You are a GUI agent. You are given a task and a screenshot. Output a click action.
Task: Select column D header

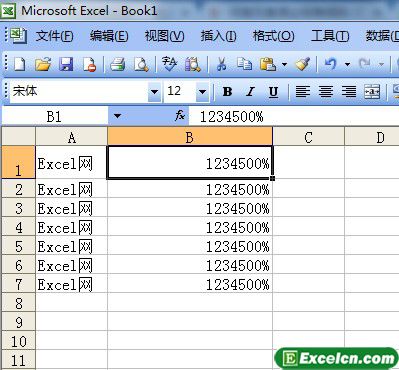coord(372,137)
